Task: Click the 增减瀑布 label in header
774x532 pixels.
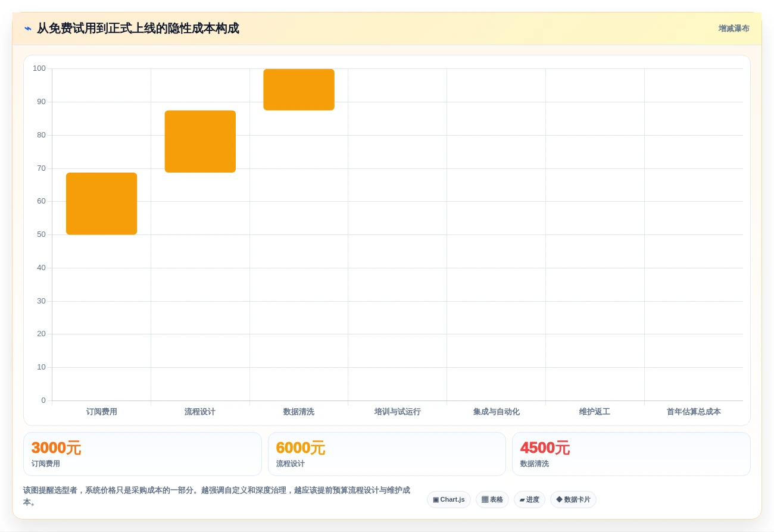Action: (x=734, y=29)
